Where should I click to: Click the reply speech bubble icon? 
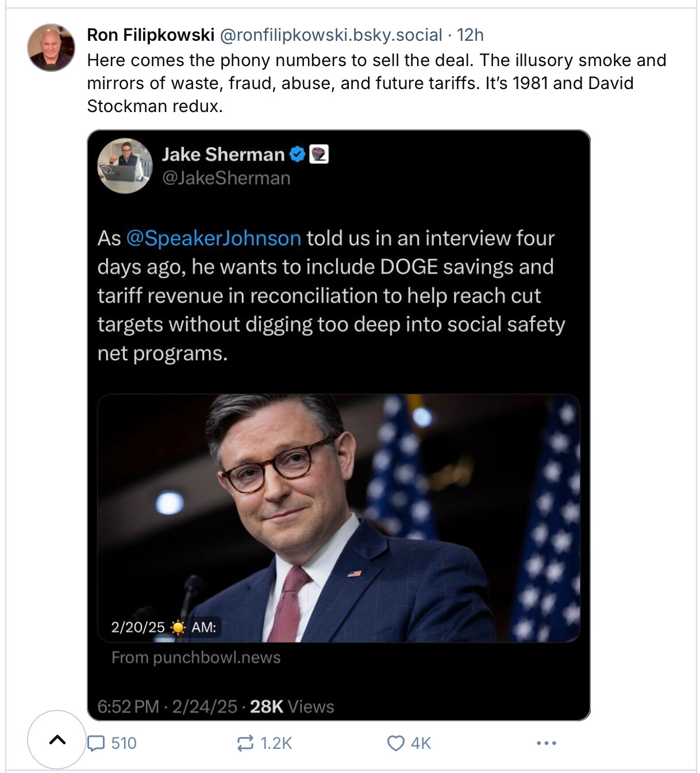point(96,743)
